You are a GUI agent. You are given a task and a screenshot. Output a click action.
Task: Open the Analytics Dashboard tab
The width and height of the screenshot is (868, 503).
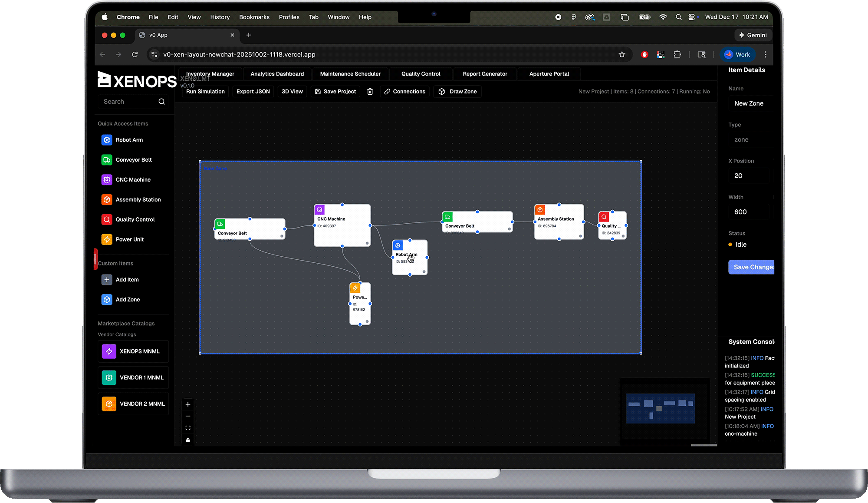click(x=277, y=74)
